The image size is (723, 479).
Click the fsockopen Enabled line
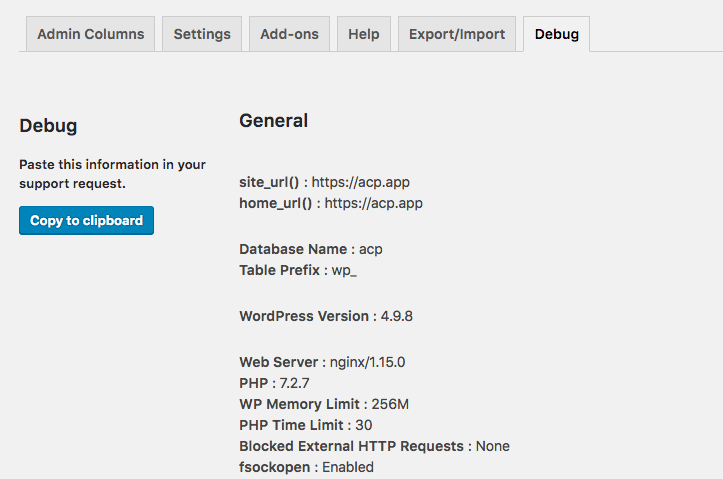pos(307,467)
